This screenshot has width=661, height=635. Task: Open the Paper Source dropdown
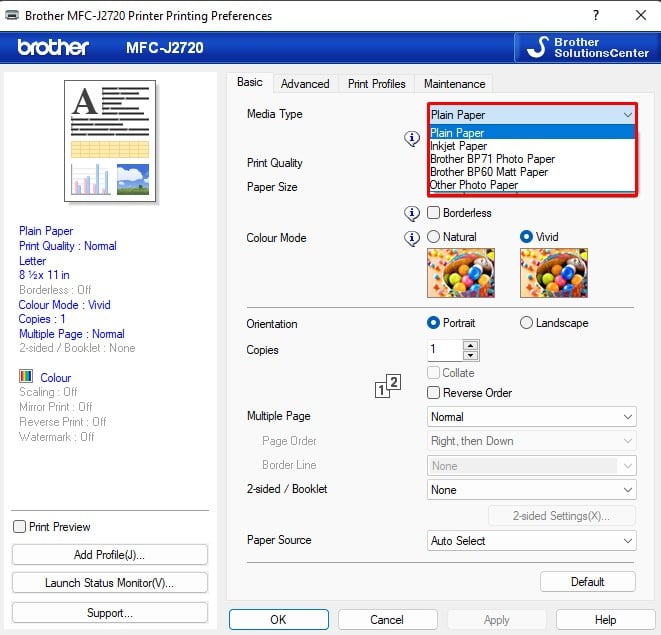tap(532, 541)
